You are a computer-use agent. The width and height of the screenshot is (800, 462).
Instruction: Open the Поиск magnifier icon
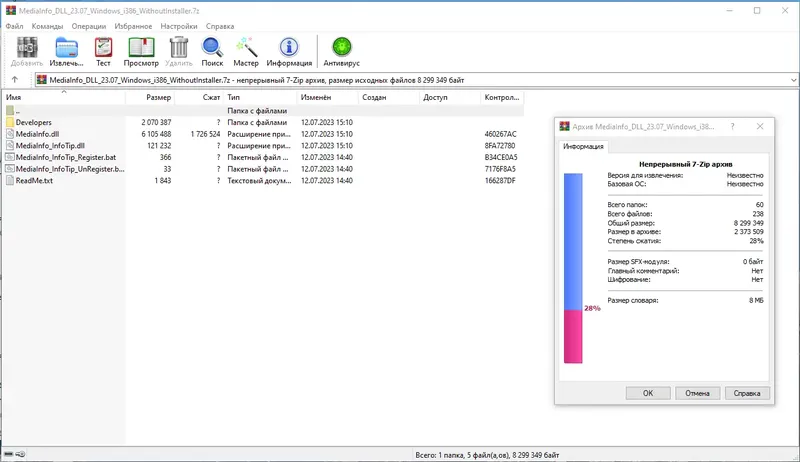tap(212, 47)
